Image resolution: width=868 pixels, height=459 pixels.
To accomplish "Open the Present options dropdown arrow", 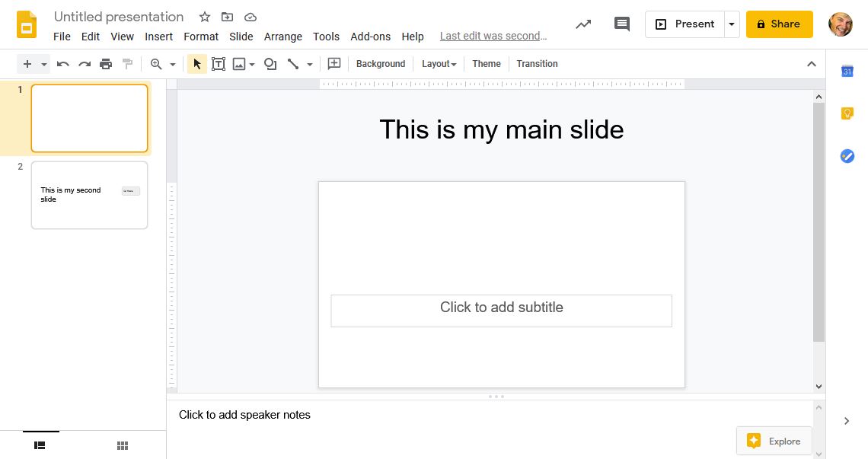I will (x=732, y=24).
